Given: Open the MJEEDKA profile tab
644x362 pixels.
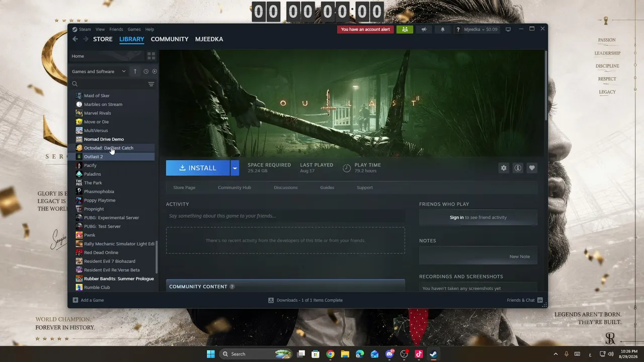Looking at the screenshot, I should click(209, 39).
